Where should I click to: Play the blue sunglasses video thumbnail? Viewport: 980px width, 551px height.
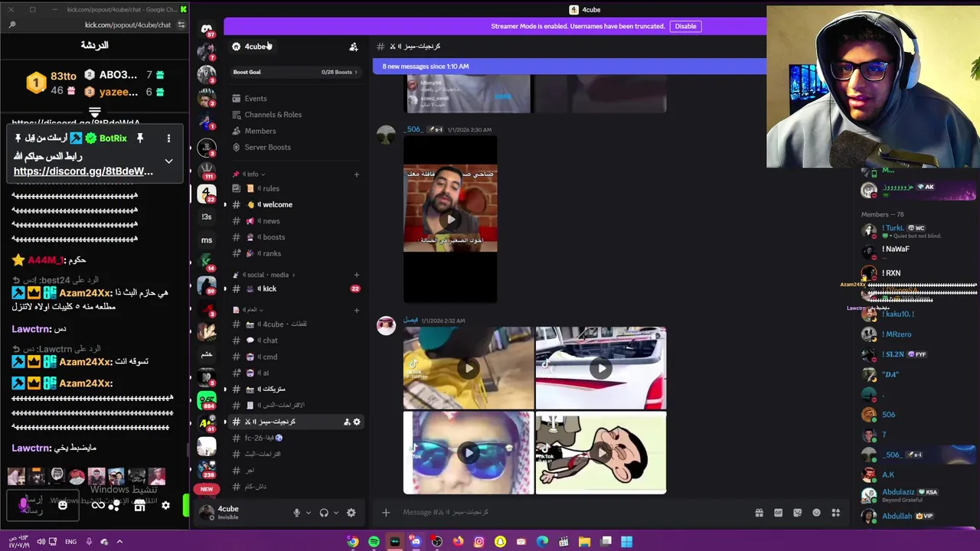[x=469, y=453]
